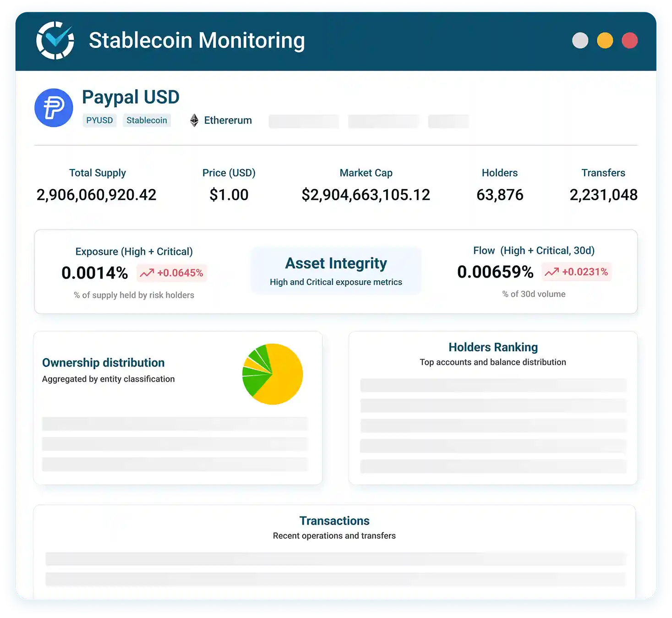Image resolution: width=672 pixels, height=618 pixels.
Task: Click the Ownership distribution heading
Action: 104,363
